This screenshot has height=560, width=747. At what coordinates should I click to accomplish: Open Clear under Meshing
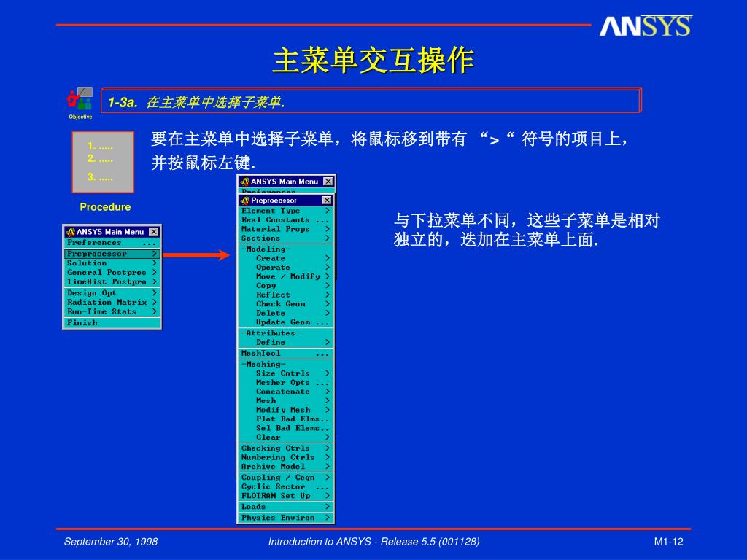(x=285, y=437)
